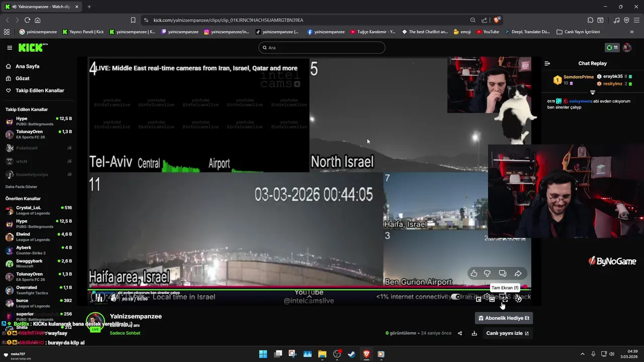
Task: Open browser extensions puzzle icon
Action: point(590,20)
